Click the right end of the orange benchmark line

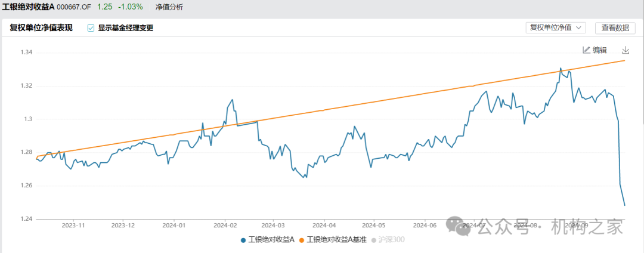point(624,60)
